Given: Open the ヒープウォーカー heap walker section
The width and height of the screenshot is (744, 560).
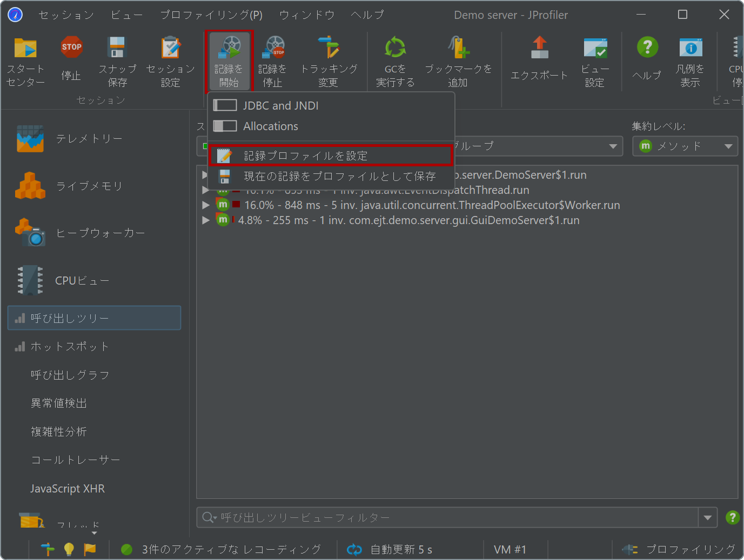Looking at the screenshot, I should tap(81, 233).
